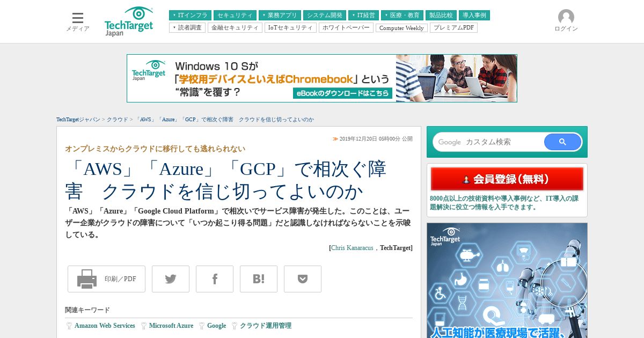
Task: Click eBookのダウンロードはこちら banner button
Action: coord(342,93)
